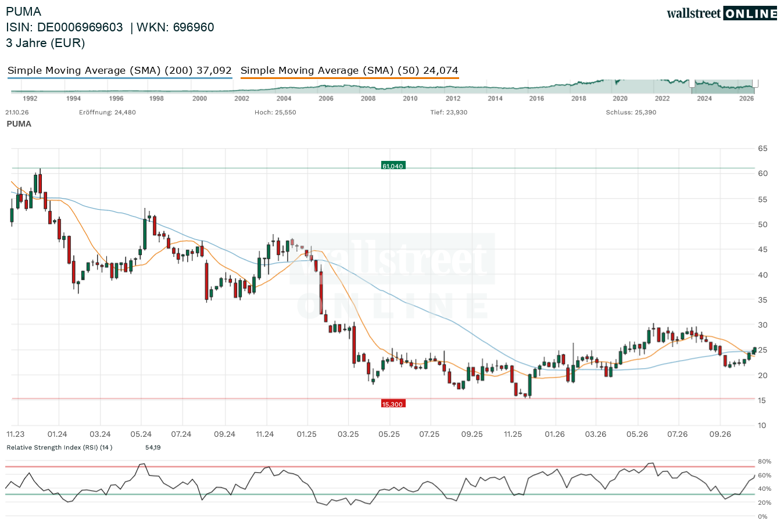Click the green 61,040 high price marker
The image size is (784, 532).
[393, 166]
